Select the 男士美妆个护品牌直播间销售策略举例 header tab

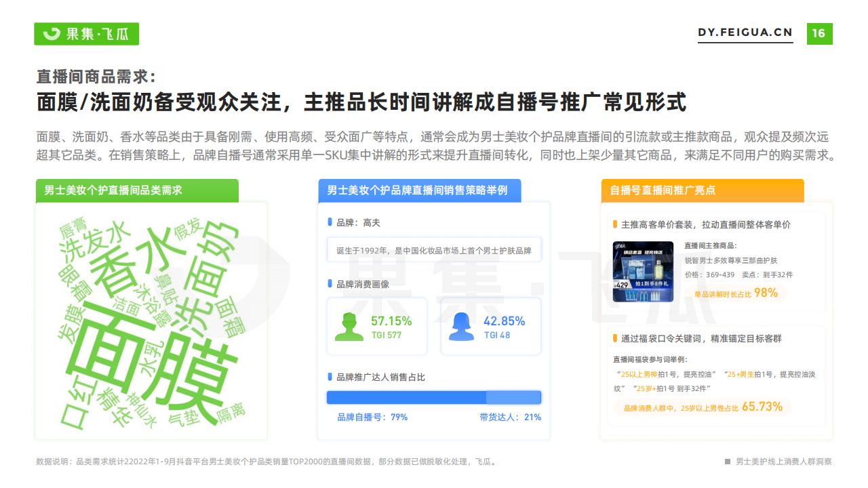pos(420,190)
